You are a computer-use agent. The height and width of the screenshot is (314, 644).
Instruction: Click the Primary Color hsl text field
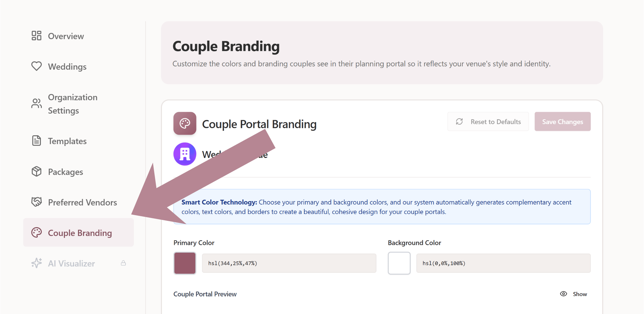[x=289, y=263]
